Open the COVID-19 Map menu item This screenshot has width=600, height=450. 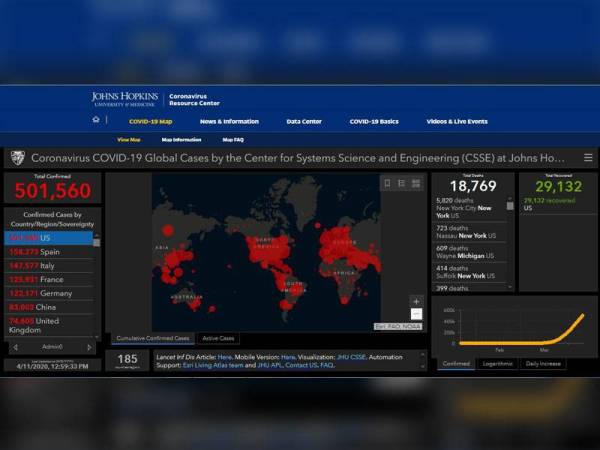tap(150, 121)
